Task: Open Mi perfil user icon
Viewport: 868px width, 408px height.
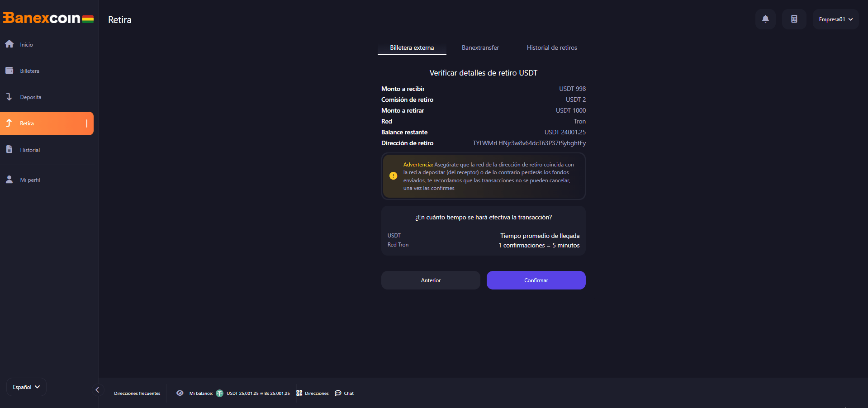Action: click(x=9, y=180)
